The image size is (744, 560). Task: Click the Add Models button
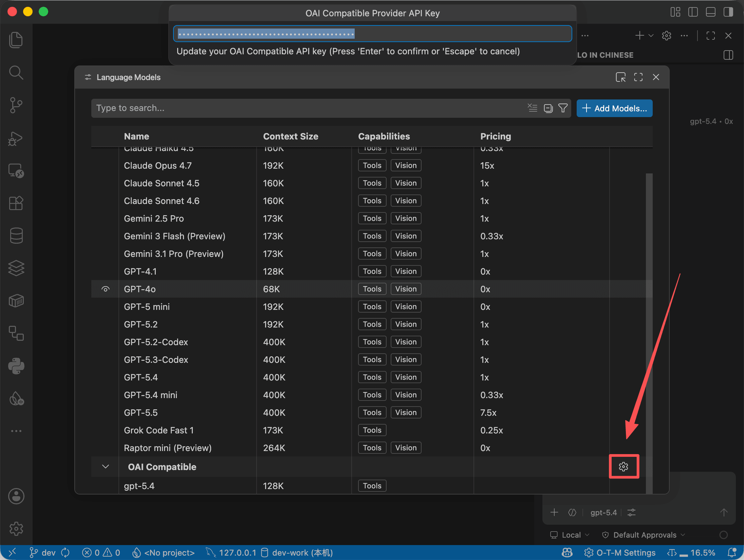[x=614, y=108]
